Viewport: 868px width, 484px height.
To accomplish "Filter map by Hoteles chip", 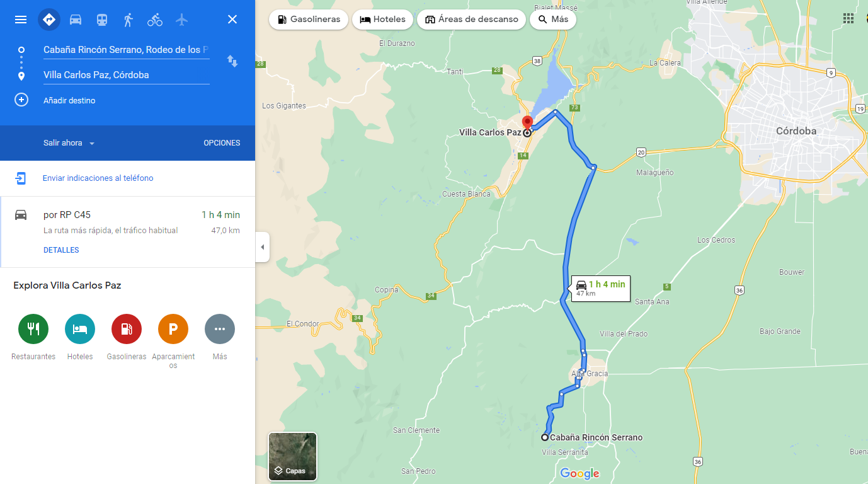I will click(383, 20).
